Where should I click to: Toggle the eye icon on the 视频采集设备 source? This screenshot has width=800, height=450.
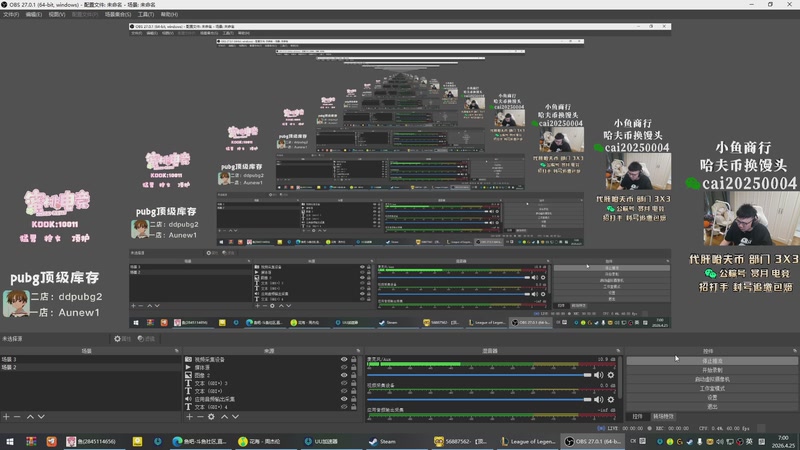tap(344, 359)
